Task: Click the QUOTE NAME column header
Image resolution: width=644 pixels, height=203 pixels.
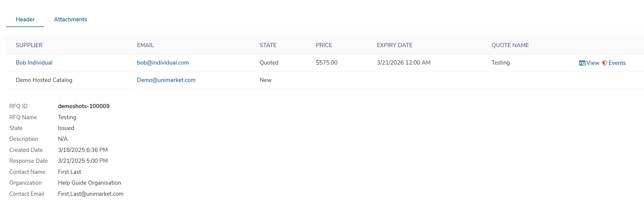Action: click(510, 45)
